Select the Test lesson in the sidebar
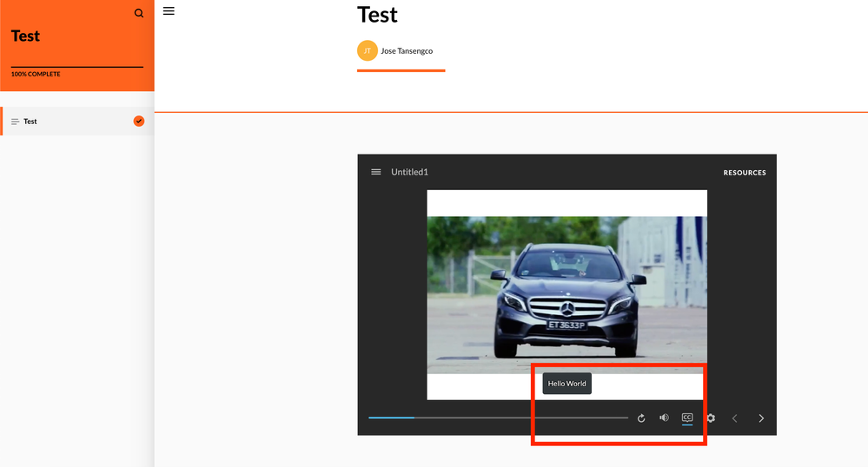This screenshot has height=467, width=868. click(x=30, y=122)
